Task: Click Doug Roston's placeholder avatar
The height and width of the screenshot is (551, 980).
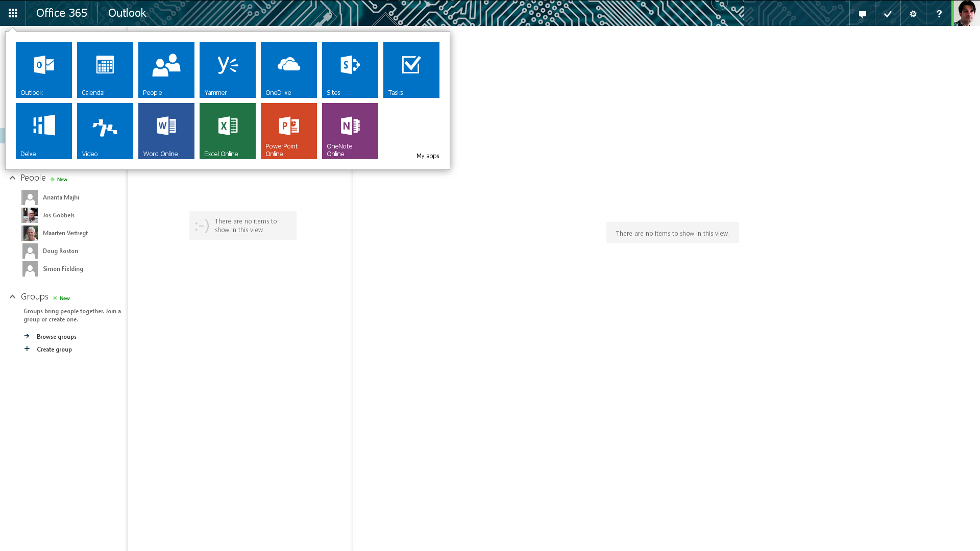Action: click(x=30, y=251)
